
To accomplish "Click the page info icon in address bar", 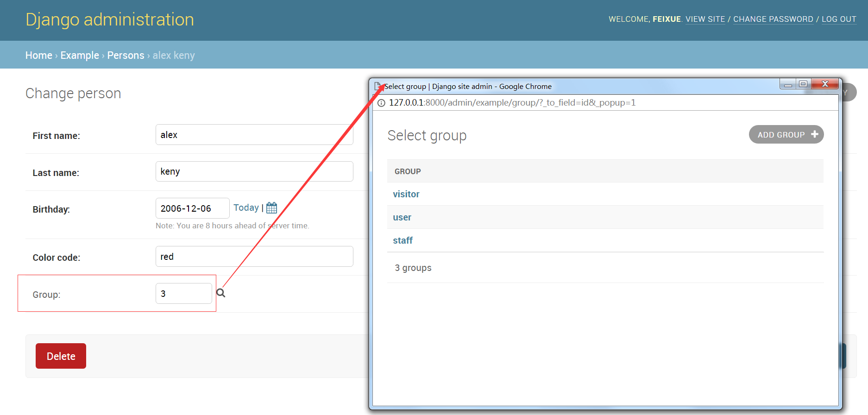I will click(381, 103).
